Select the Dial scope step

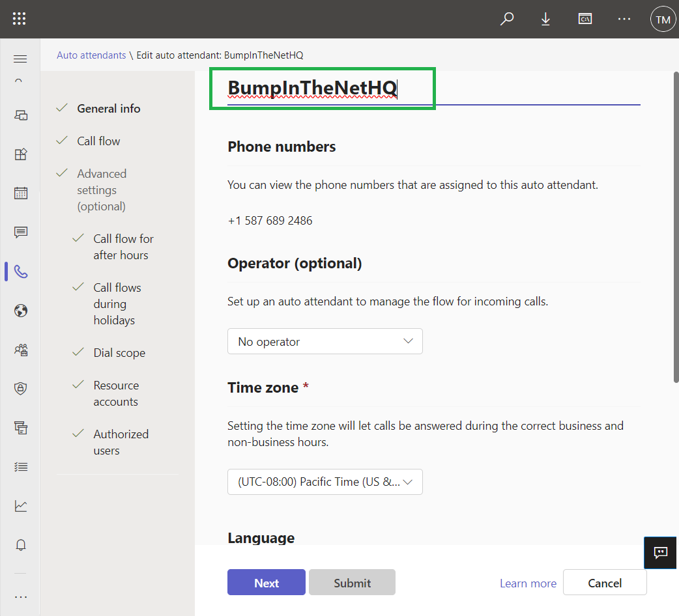119,353
